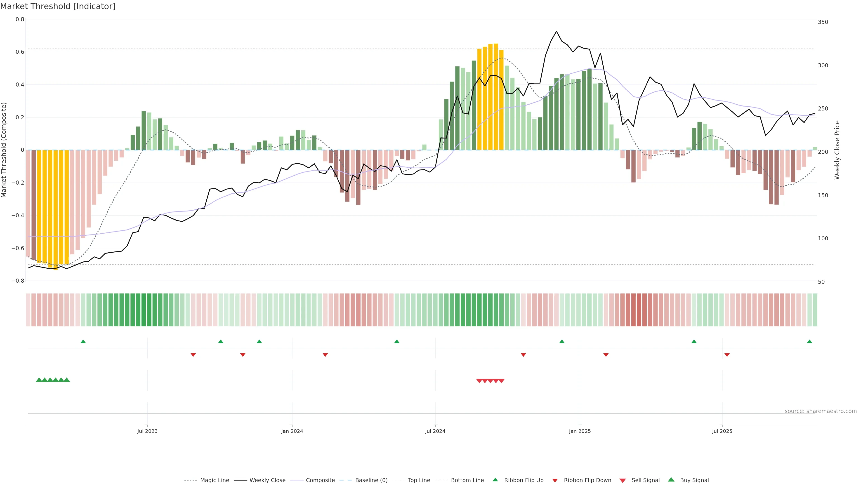Toggle Weekly Close series in the legend

(x=267, y=480)
